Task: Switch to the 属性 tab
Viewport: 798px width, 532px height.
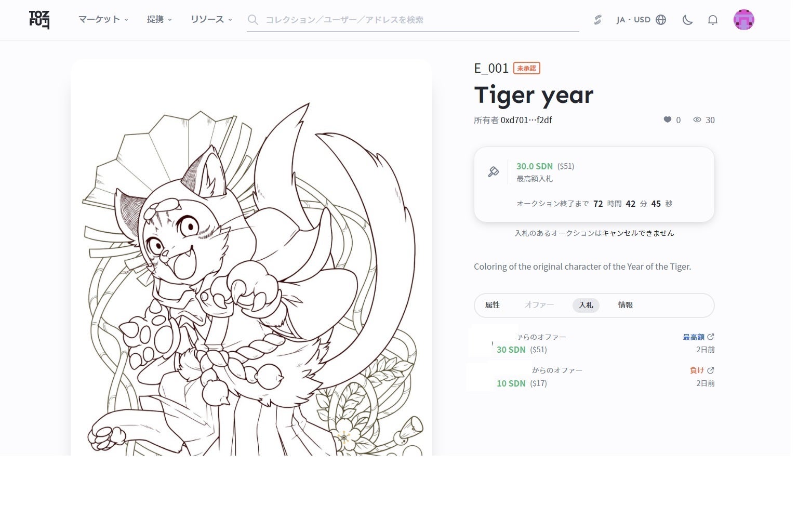Action: (x=492, y=305)
